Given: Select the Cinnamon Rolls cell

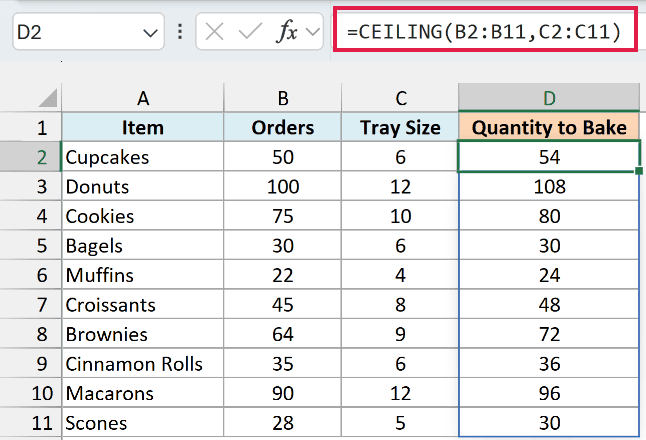Looking at the screenshot, I should [x=143, y=364].
